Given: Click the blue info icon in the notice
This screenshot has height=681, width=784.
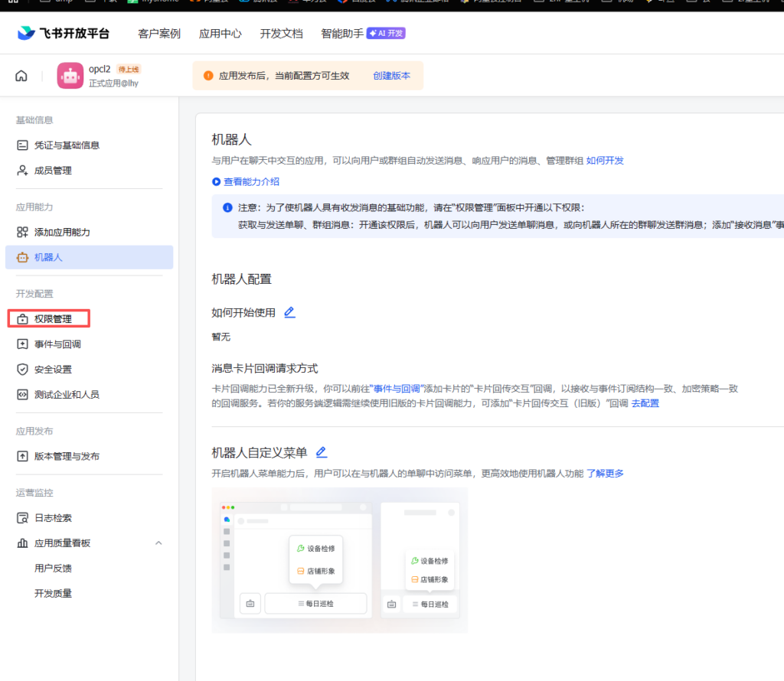Looking at the screenshot, I should [x=227, y=207].
